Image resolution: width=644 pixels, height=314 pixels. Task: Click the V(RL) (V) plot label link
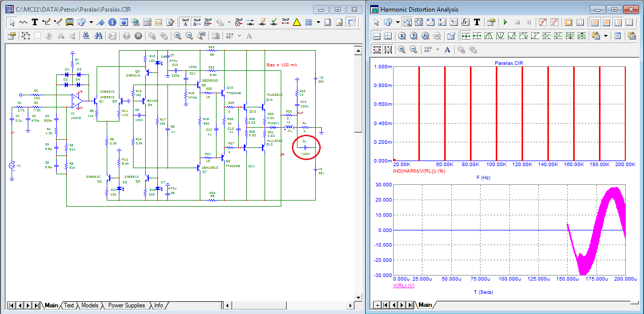404,286
